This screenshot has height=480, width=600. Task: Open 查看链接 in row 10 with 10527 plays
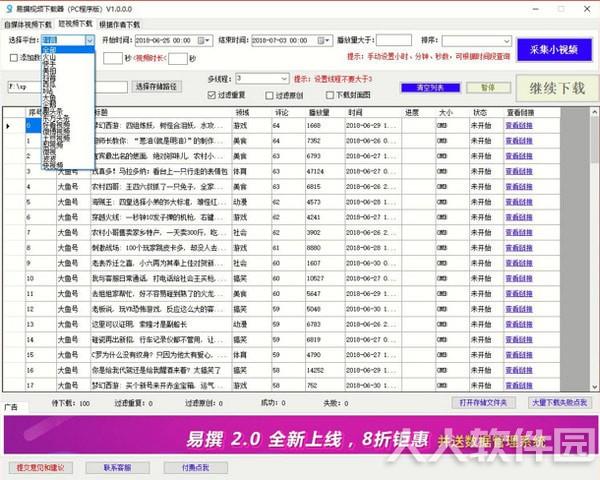[519, 279]
